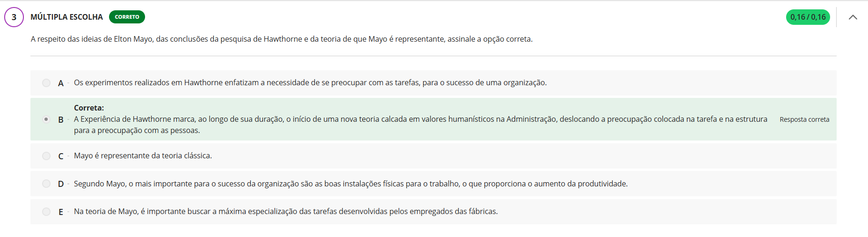868x237 pixels.
Task: Mark radio button for option E
Action: point(46,212)
